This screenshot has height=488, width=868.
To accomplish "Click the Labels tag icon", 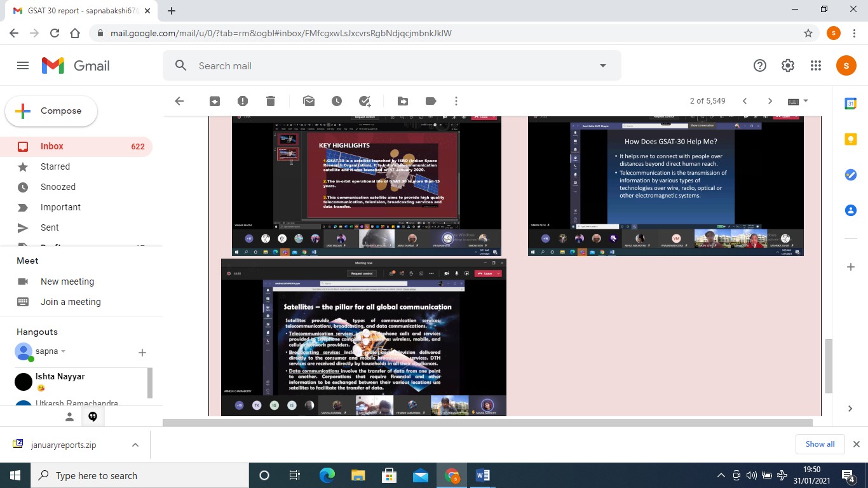I will pos(431,101).
